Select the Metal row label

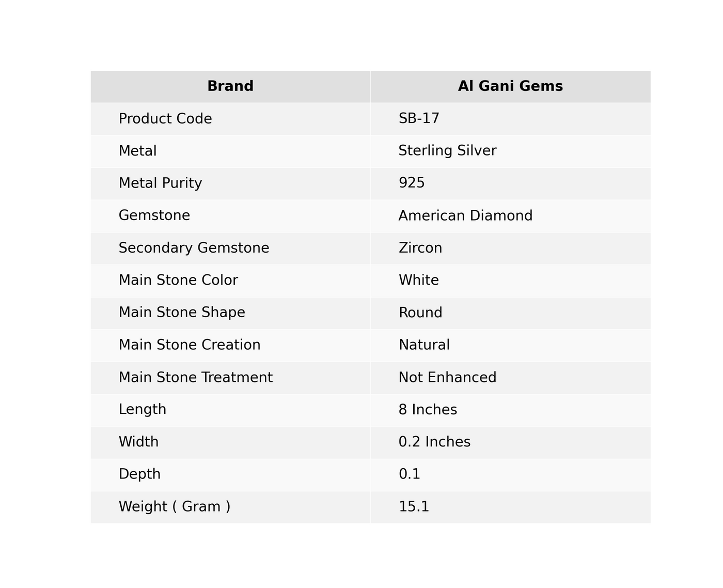point(137,151)
